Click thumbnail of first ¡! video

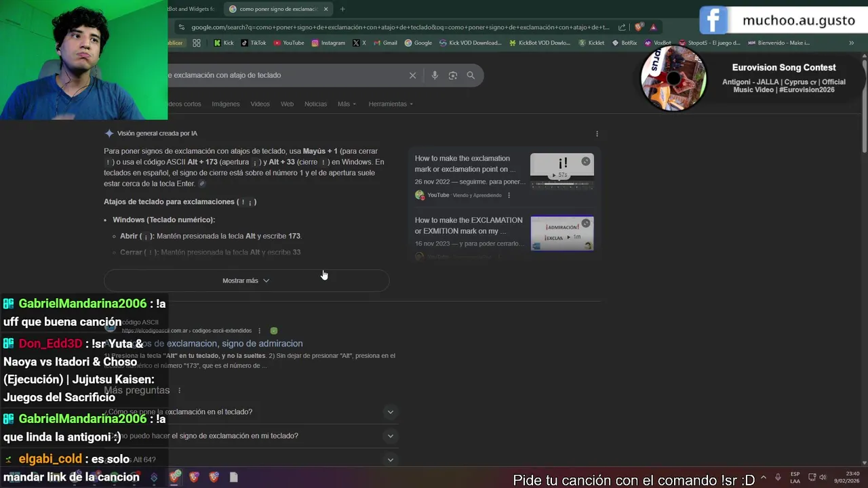(561, 170)
